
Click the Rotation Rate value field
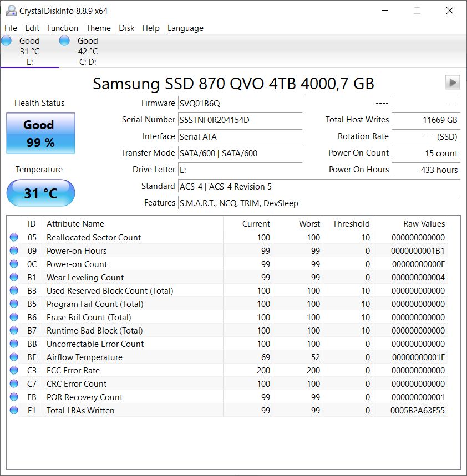tap(426, 137)
